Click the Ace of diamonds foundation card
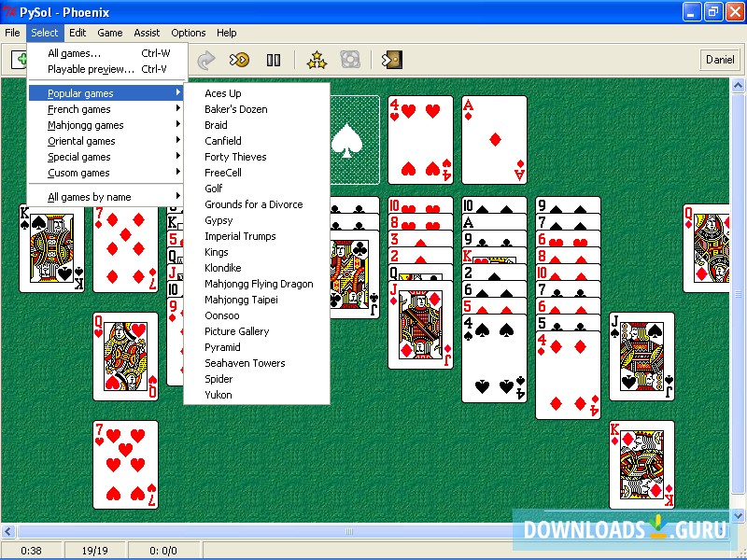The height and width of the screenshot is (560, 747). 494,140
